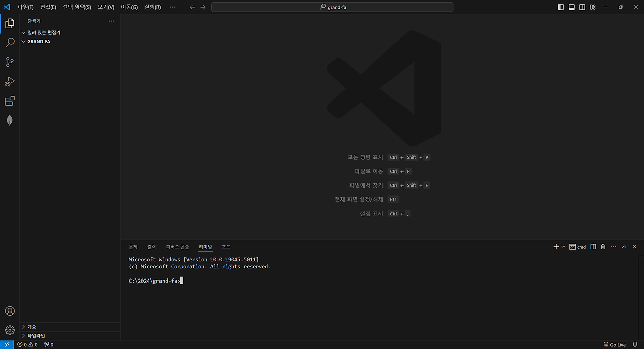Click the ports forwarded status item
The image size is (644, 349).
(x=49, y=345)
